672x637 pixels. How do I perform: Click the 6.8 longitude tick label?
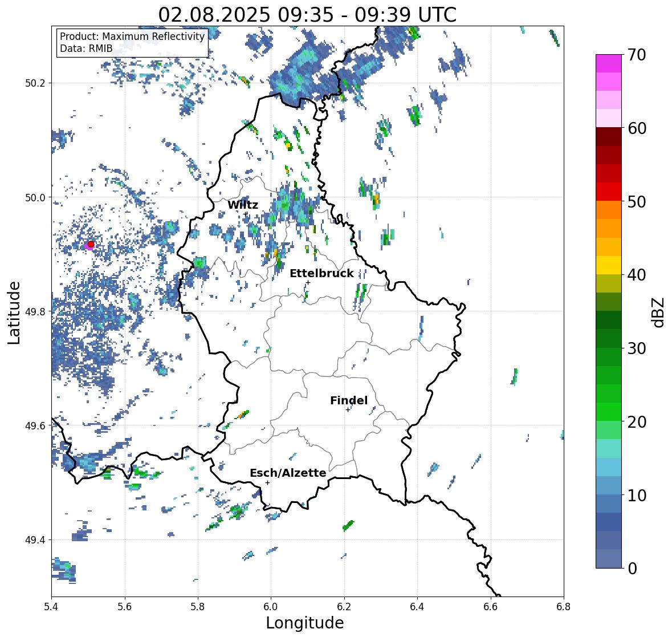click(564, 607)
